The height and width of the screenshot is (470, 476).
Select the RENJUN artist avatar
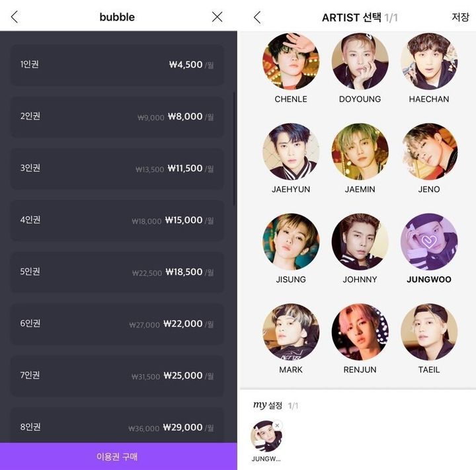click(360, 332)
